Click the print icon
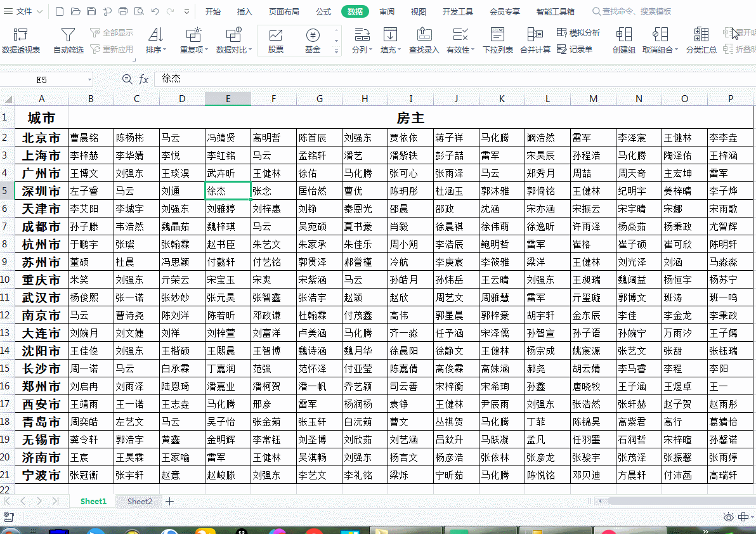This screenshot has width=756, height=534. [x=123, y=11]
